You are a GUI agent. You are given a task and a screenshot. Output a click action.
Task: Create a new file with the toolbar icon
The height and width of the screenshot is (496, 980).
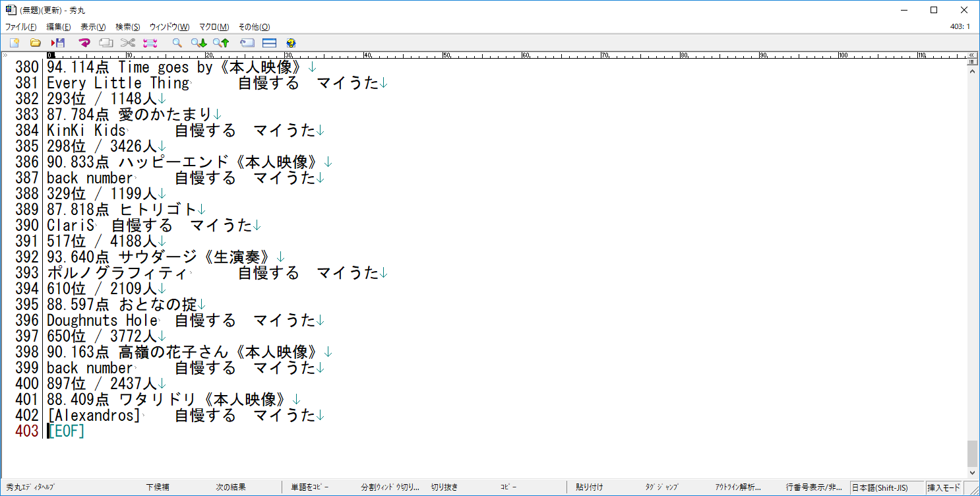pyautogui.click(x=15, y=43)
